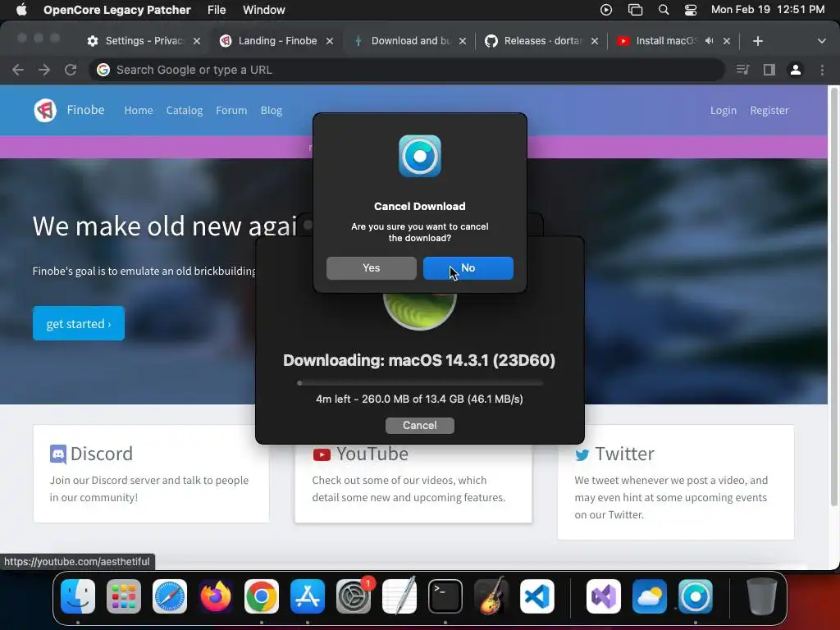Open Visual Studio from the Dock

pyautogui.click(x=604, y=596)
